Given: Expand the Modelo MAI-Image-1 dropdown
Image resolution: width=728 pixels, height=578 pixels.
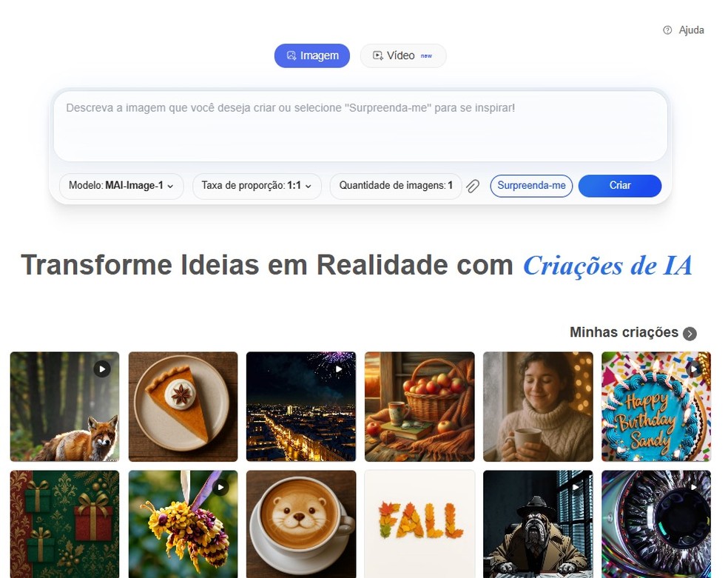Looking at the screenshot, I should coord(121,186).
